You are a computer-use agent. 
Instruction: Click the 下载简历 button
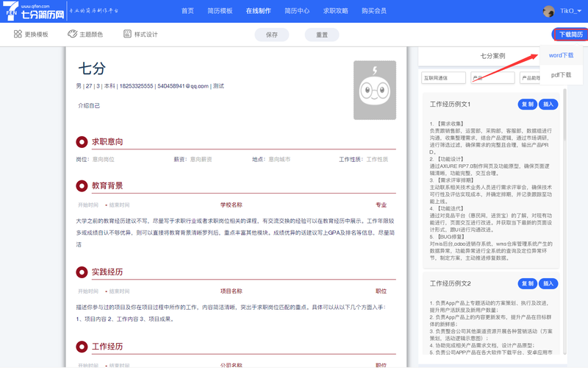pyautogui.click(x=571, y=35)
